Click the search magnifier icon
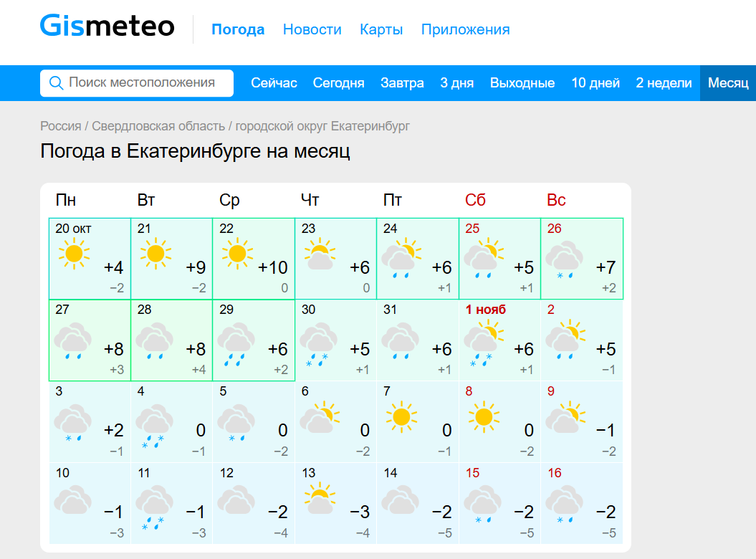 tap(56, 83)
